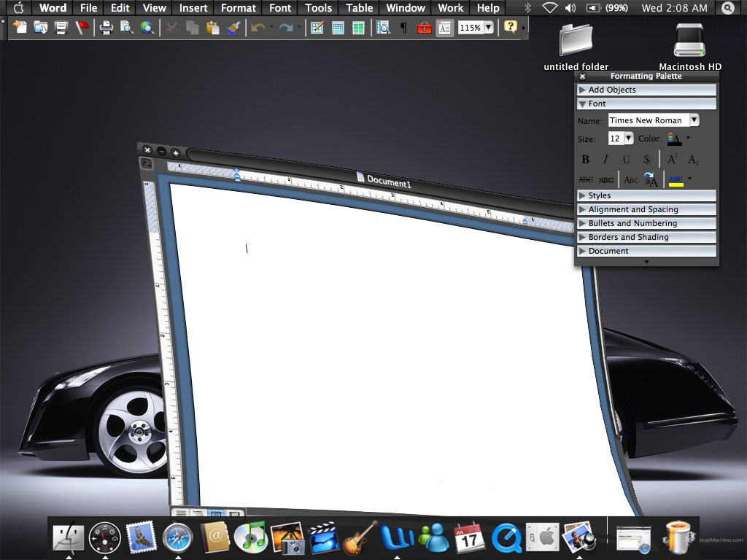747x560 pixels.
Task: Click the Office Help question mark icon
Action: (x=510, y=27)
